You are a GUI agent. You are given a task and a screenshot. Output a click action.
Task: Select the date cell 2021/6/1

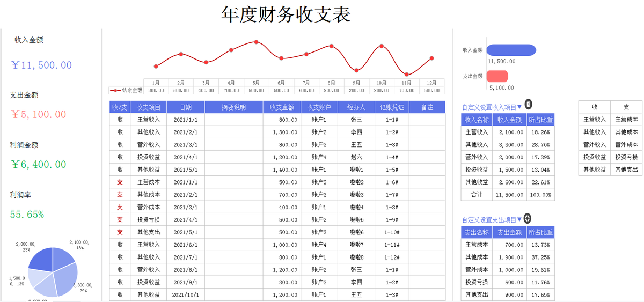(186, 245)
